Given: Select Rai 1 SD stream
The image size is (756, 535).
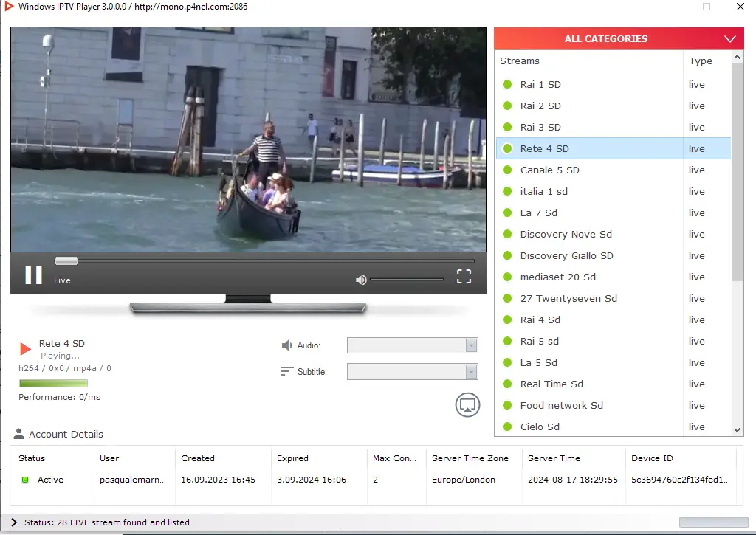Looking at the screenshot, I should 614,84.
